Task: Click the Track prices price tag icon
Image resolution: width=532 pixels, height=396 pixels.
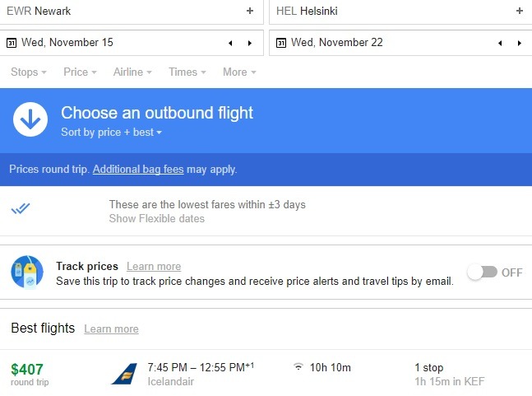Action: pos(27,273)
